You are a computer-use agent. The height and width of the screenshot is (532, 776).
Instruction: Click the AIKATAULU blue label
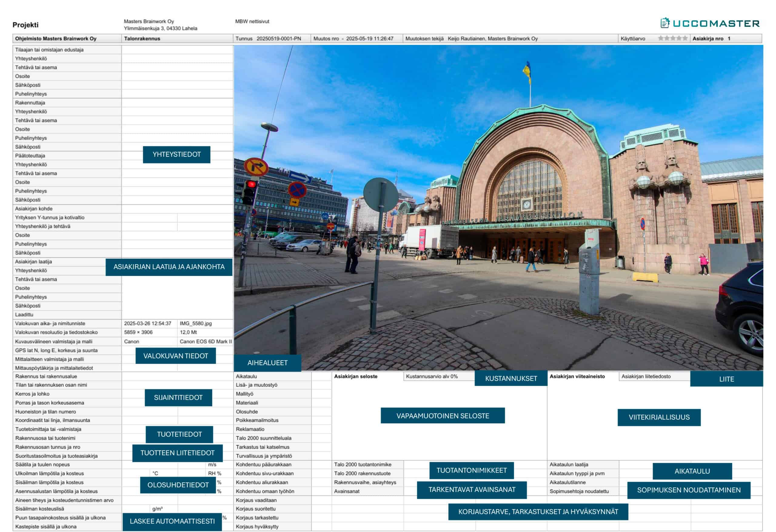(x=692, y=471)
